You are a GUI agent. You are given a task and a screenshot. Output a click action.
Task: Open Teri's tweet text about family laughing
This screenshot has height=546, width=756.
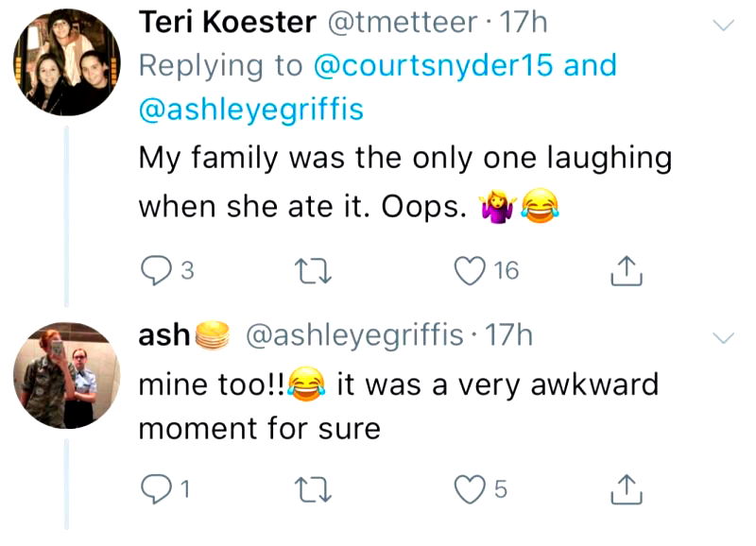click(x=404, y=180)
